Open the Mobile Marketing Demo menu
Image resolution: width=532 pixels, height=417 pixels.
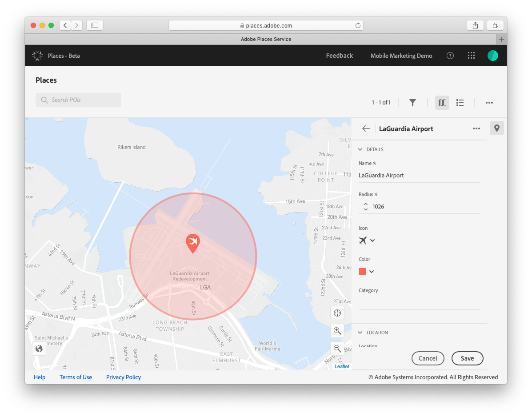click(x=401, y=56)
